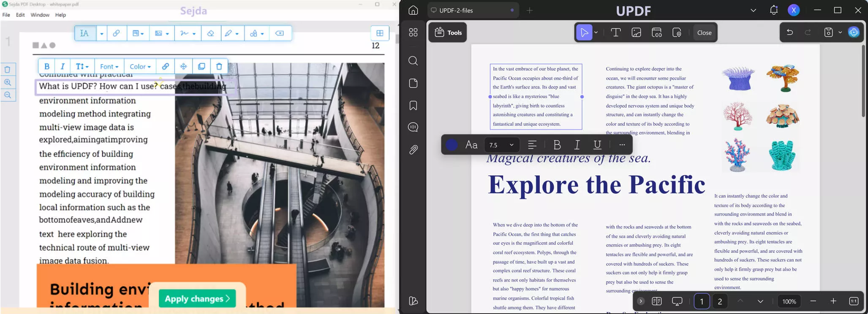This screenshot has width=868, height=314.
Task: Open the Sign dropdown in Sejda toolbar
Action: pos(188,33)
